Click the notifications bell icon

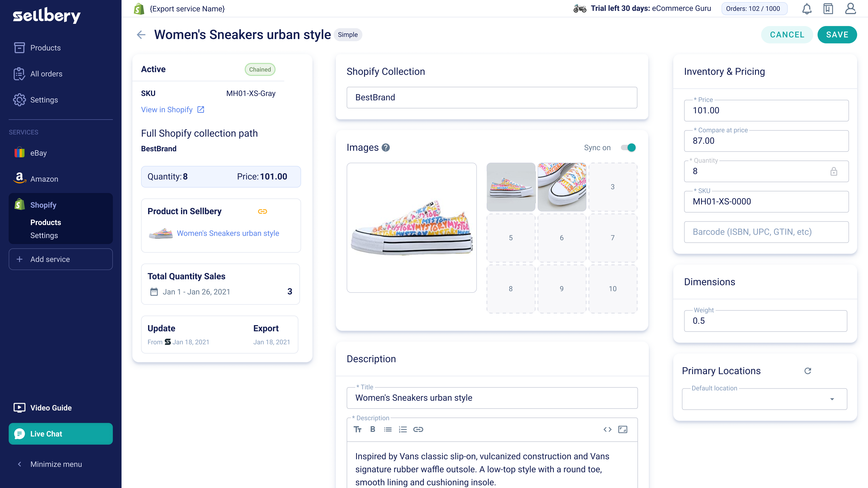click(x=807, y=9)
